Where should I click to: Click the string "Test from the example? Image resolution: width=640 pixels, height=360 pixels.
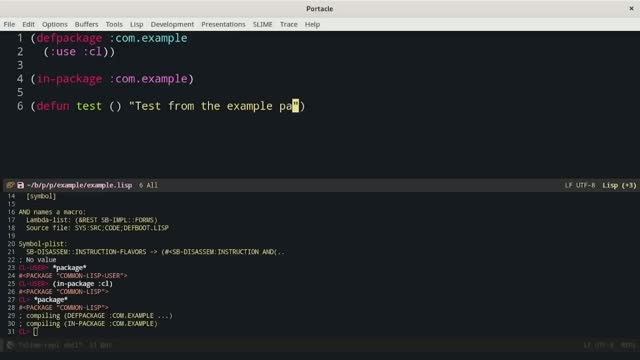point(200,106)
